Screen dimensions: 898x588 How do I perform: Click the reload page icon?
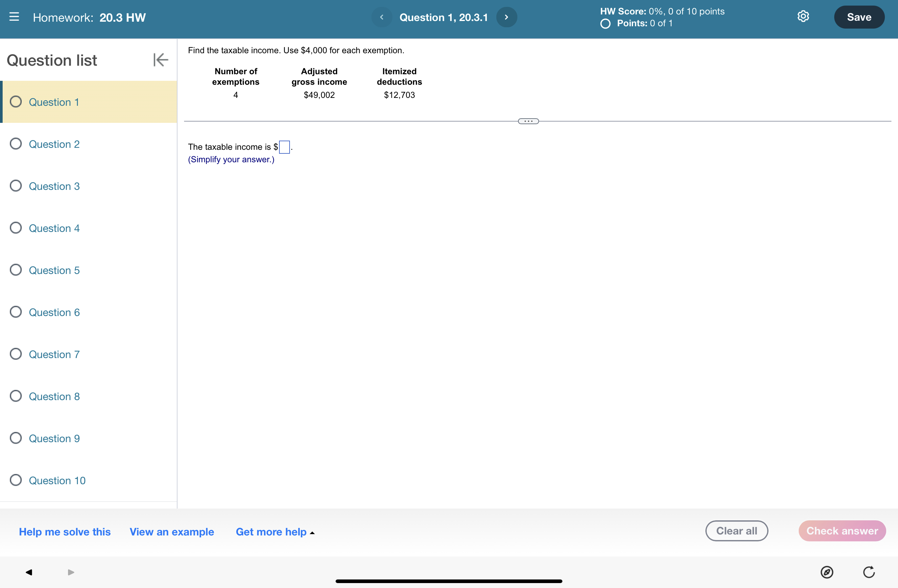point(868,572)
